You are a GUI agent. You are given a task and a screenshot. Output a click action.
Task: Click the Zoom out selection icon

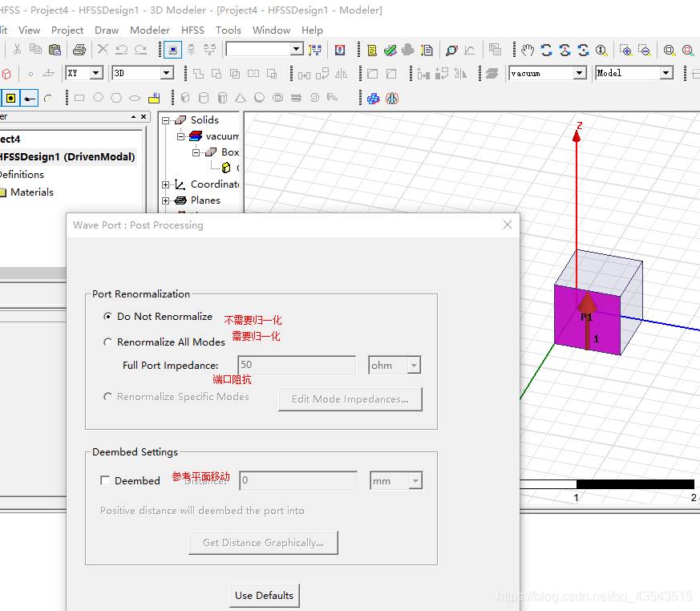coord(645,50)
